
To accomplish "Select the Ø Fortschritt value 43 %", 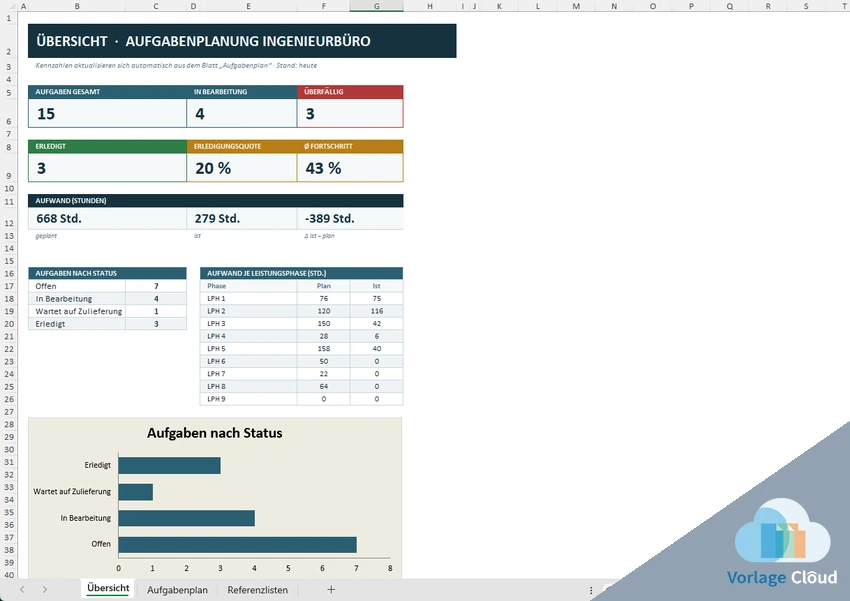I will 350,168.
